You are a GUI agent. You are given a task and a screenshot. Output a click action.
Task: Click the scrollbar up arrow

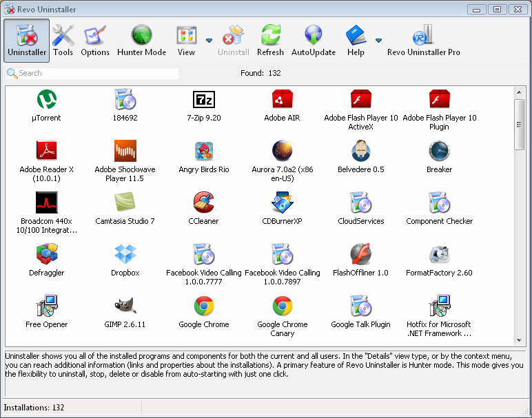pos(519,92)
